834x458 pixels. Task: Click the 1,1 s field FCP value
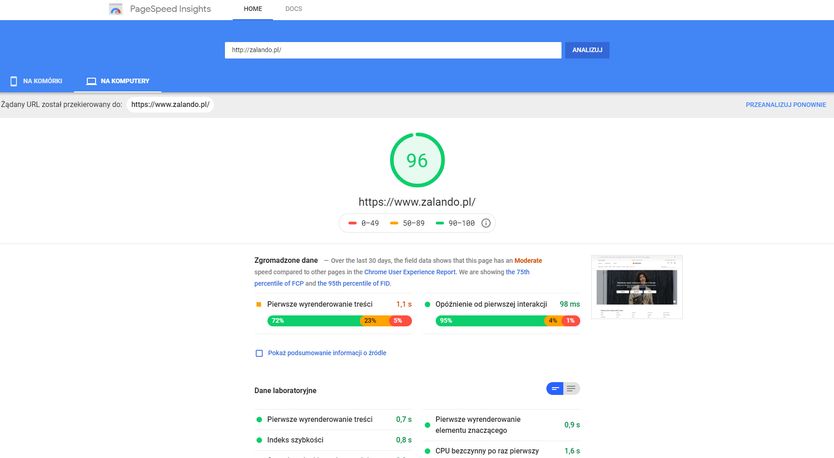coord(404,304)
